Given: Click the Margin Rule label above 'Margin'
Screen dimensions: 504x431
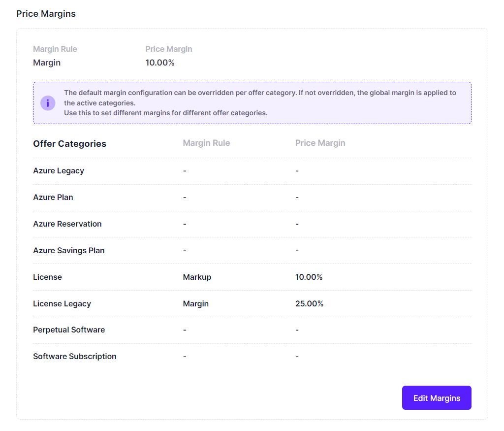Looking at the screenshot, I should point(55,49).
